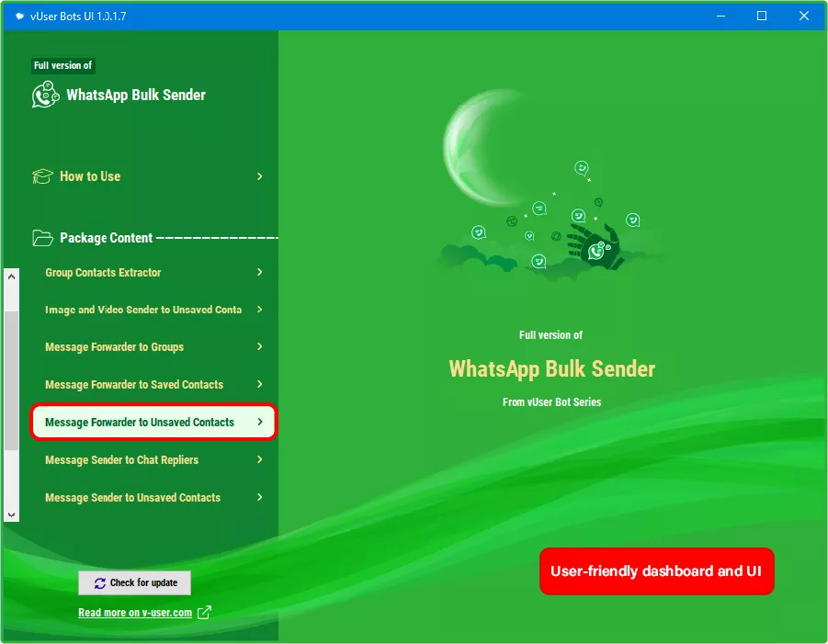Expand Message Forwarder to Unsaved Contacts chevron

pyautogui.click(x=259, y=422)
